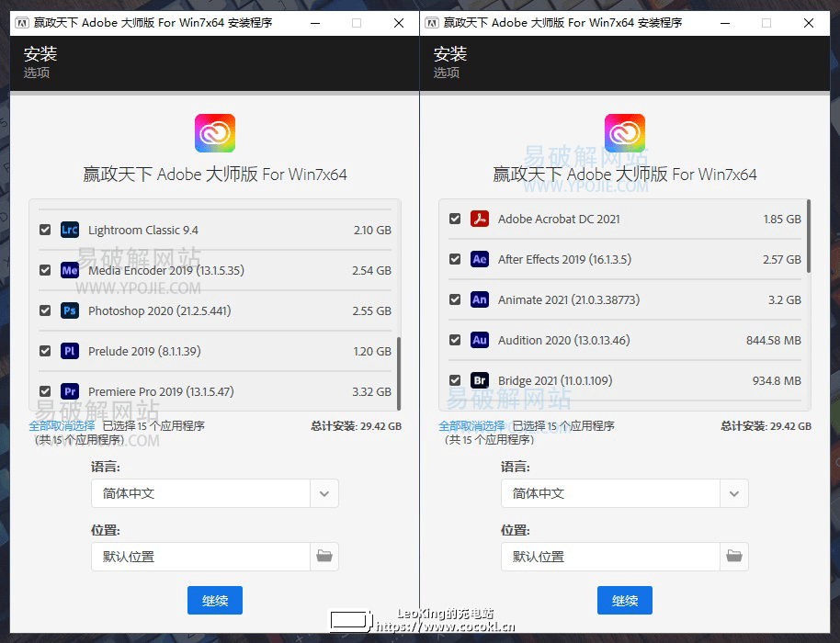
Task: Uncheck Media Encoder 2019 checkbox
Action: point(45,270)
